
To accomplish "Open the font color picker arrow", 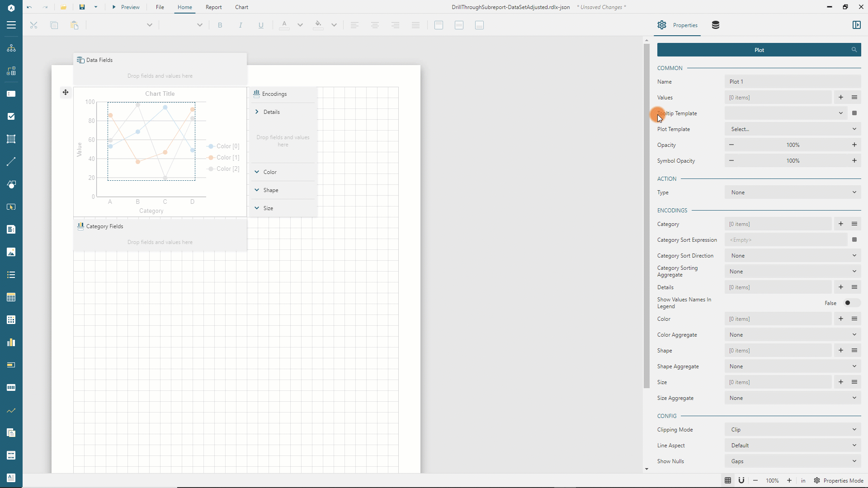I will tap(300, 25).
